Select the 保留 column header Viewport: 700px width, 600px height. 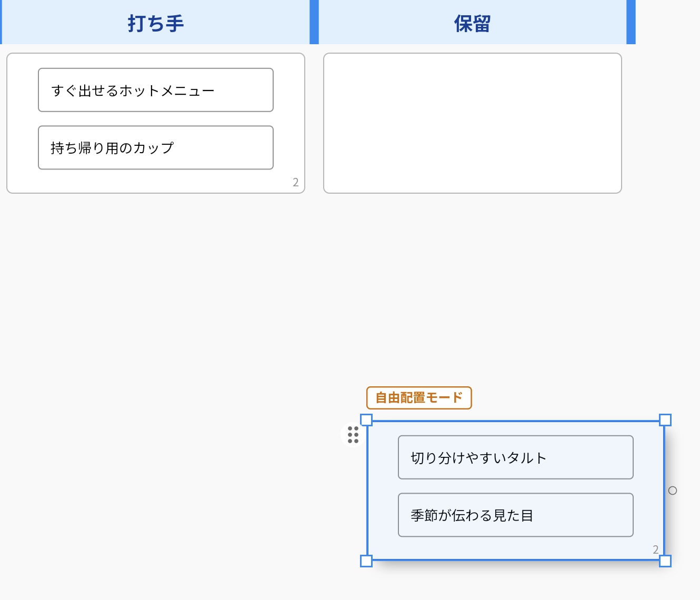point(473,22)
